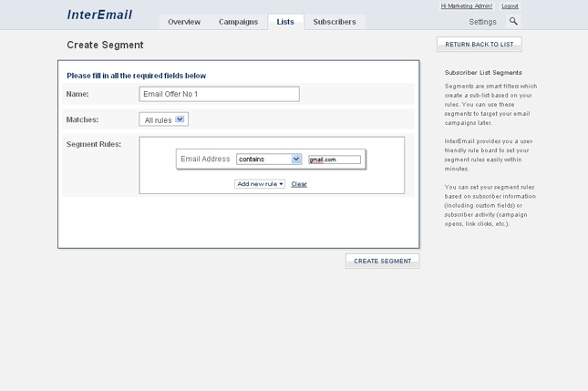Click the magnifying glass search icon
588x391 pixels.
click(513, 21)
